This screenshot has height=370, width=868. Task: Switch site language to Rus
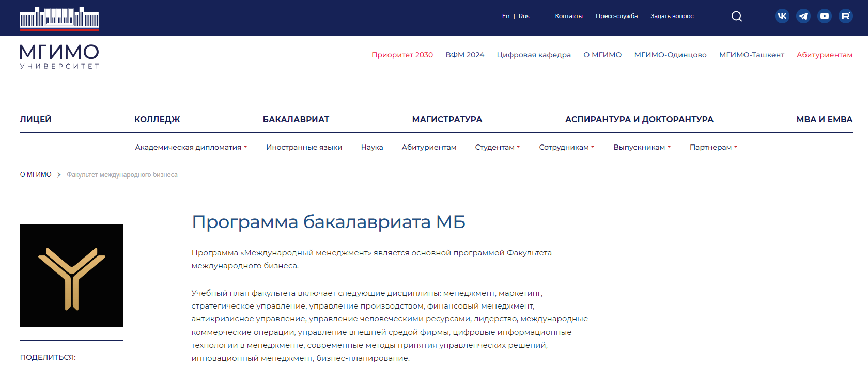point(524,16)
